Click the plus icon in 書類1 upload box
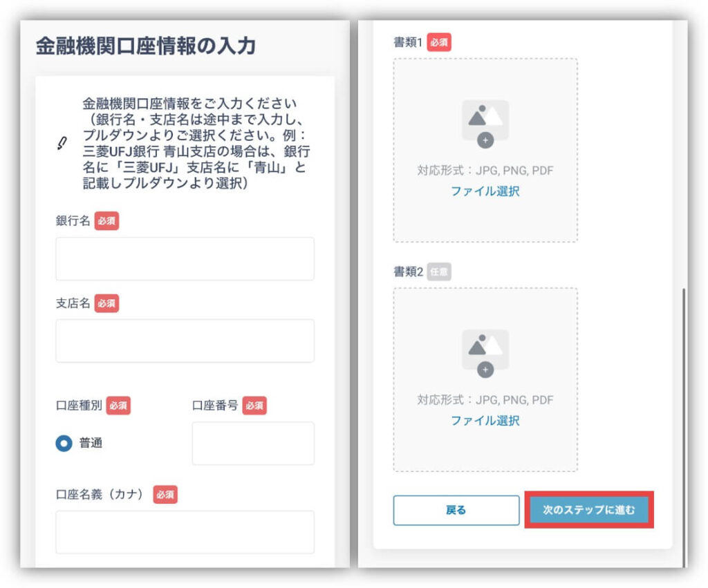Image resolution: width=708 pixels, height=588 pixels. 485,140
